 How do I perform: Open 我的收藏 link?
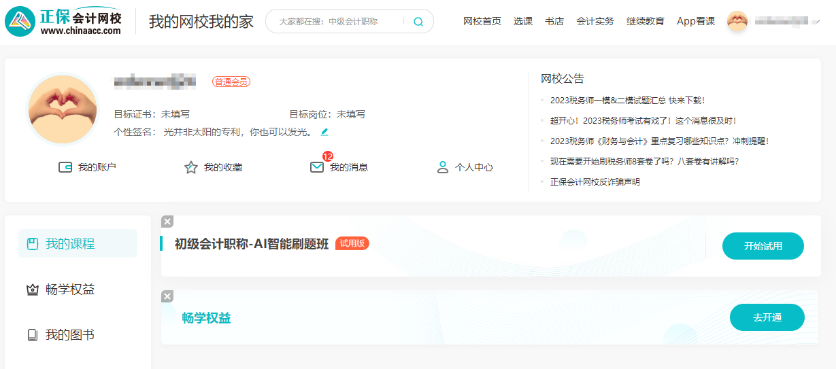coord(223,167)
